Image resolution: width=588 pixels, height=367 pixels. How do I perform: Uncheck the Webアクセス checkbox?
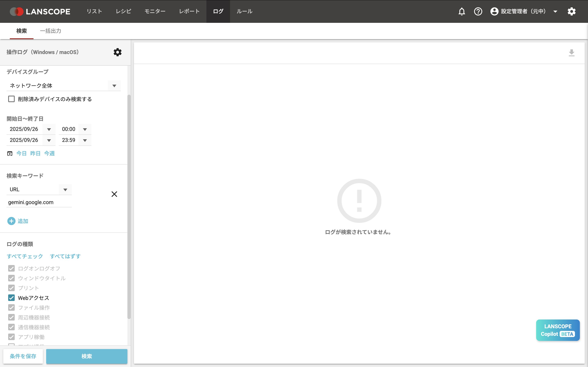[x=11, y=298]
